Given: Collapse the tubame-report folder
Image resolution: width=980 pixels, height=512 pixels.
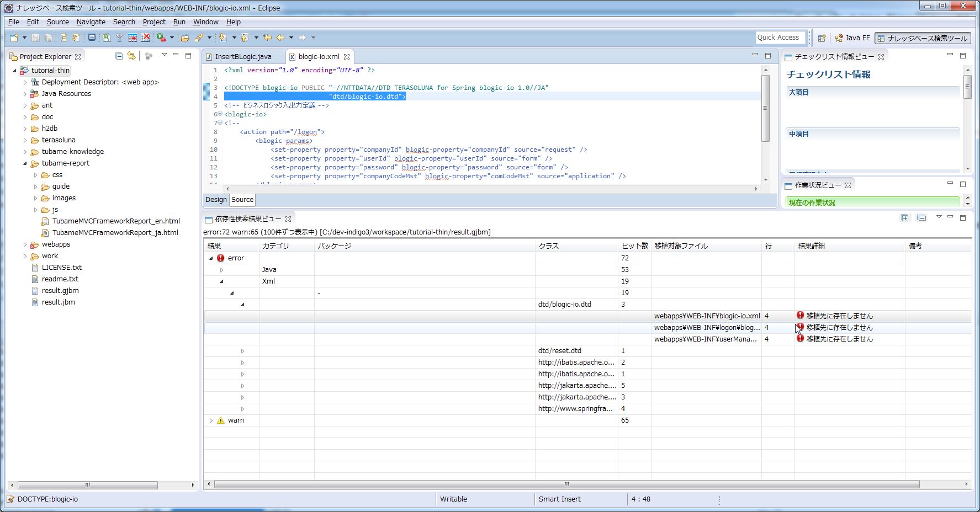Looking at the screenshot, I should point(25,163).
